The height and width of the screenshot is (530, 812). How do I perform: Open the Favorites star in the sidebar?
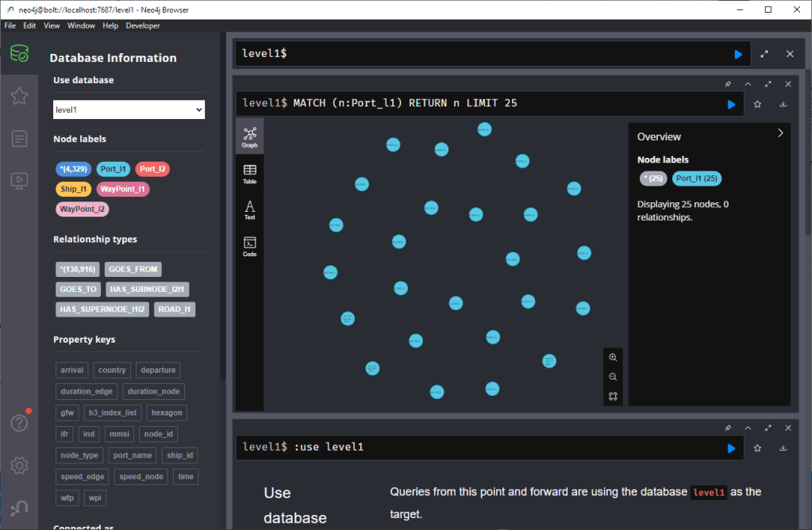pos(19,96)
